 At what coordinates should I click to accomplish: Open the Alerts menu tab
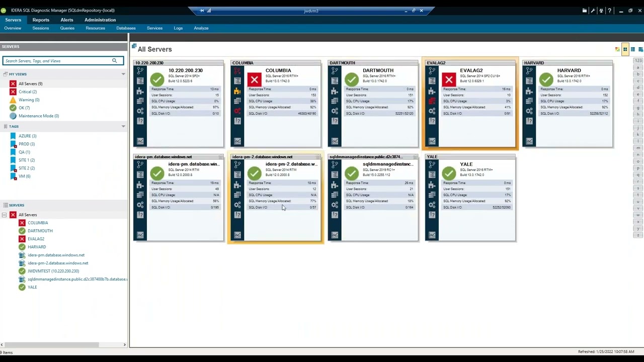67,20
